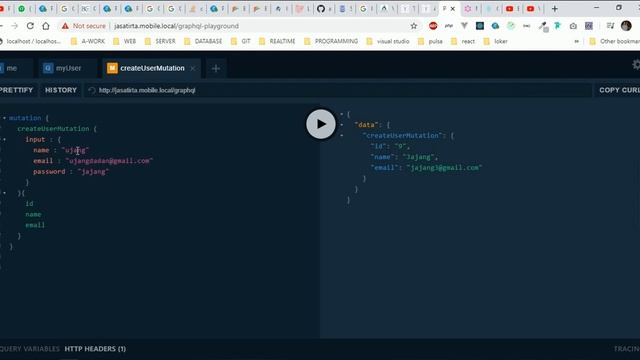Viewport: 640px width, 360px height.
Task: Click the browser address bar URL
Action: [x=176, y=26]
